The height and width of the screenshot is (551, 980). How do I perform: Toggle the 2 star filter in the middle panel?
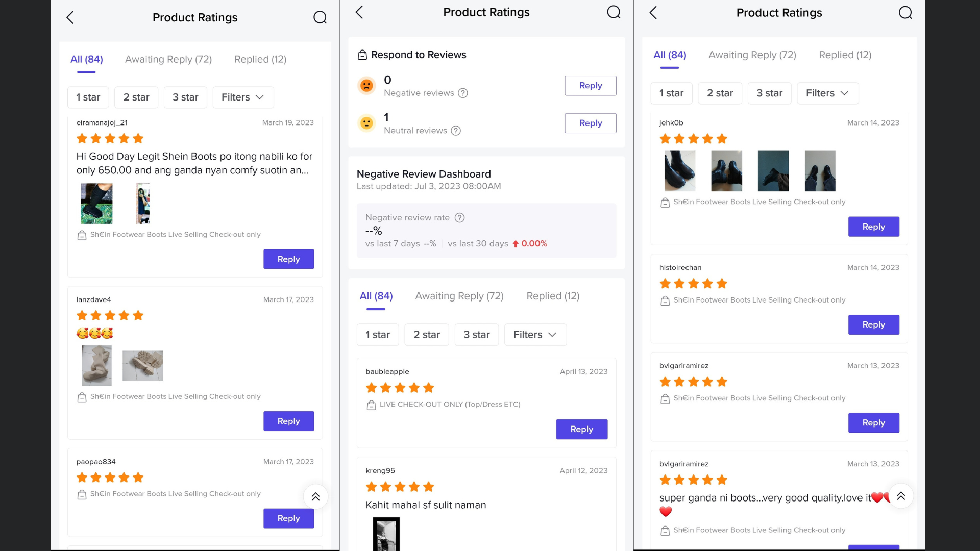426,335
